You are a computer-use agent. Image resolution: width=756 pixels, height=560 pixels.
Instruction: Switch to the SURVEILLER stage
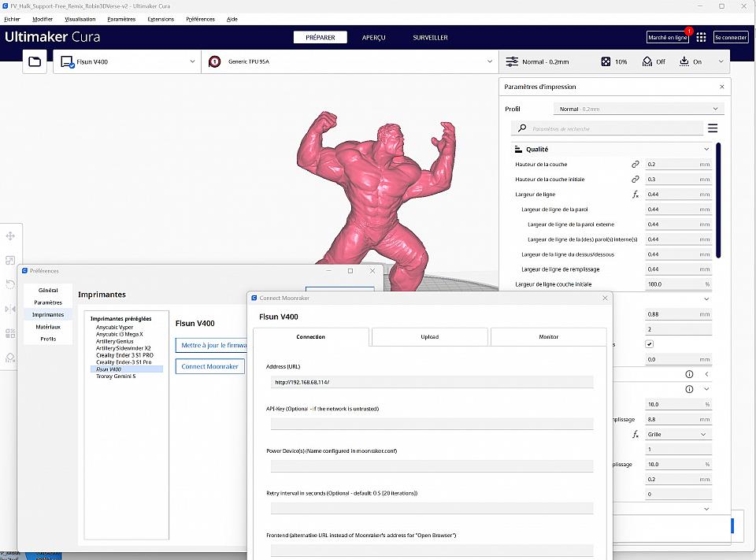[430, 38]
